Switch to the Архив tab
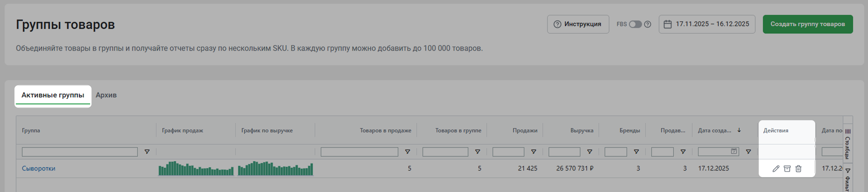The width and height of the screenshot is (868, 192). pos(106,95)
